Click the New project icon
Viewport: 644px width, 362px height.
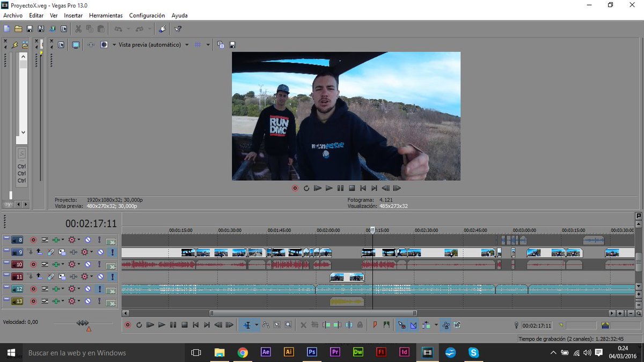(7, 29)
